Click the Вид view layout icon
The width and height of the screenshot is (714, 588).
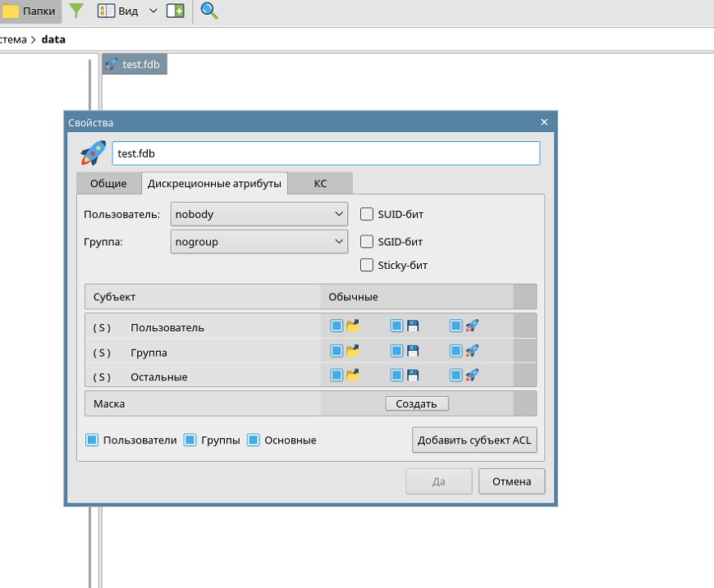tap(107, 11)
